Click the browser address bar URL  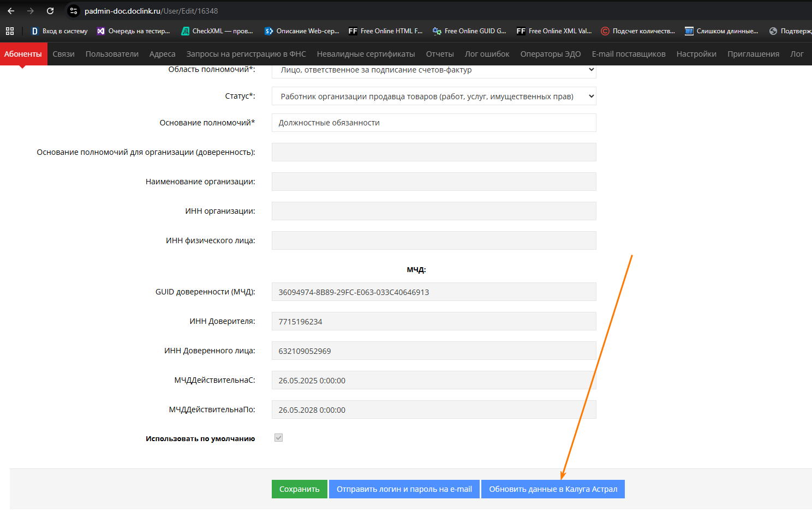coord(151,11)
